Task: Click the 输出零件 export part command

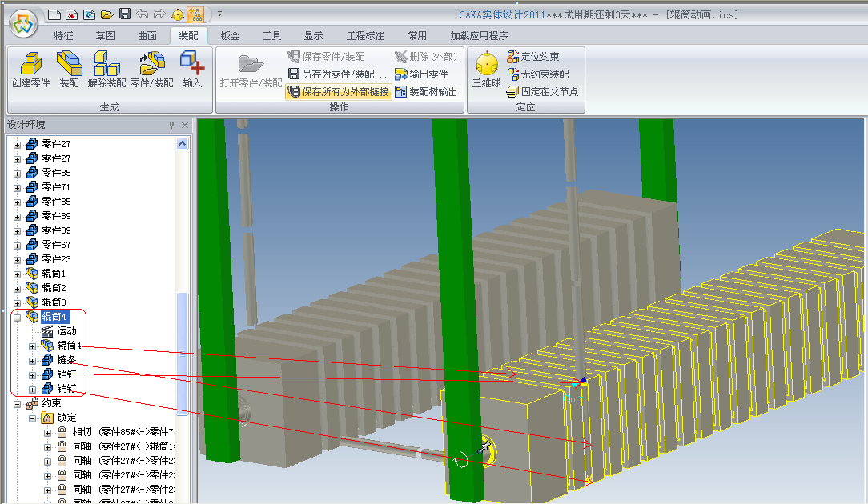Action: (421, 74)
